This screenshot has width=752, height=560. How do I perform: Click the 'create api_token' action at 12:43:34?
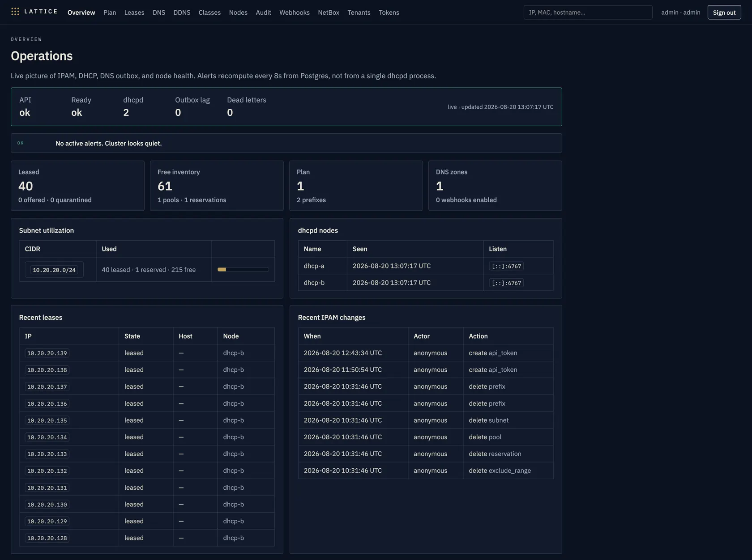pos(493,353)
